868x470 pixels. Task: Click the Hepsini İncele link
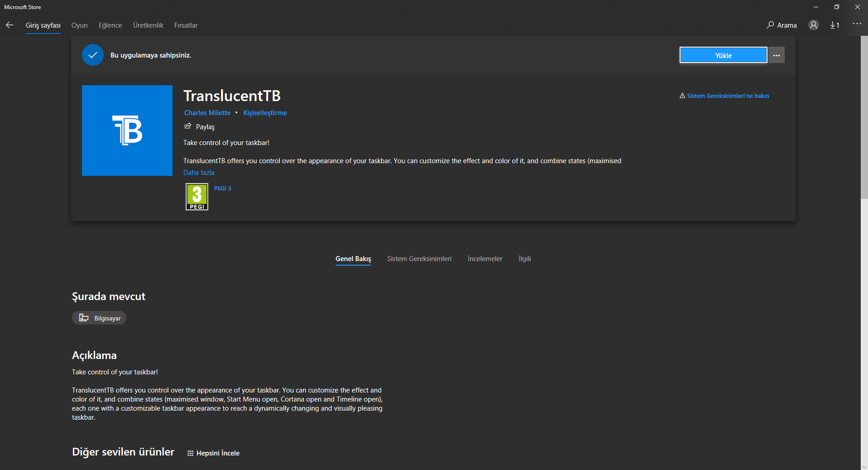point(218,453)
